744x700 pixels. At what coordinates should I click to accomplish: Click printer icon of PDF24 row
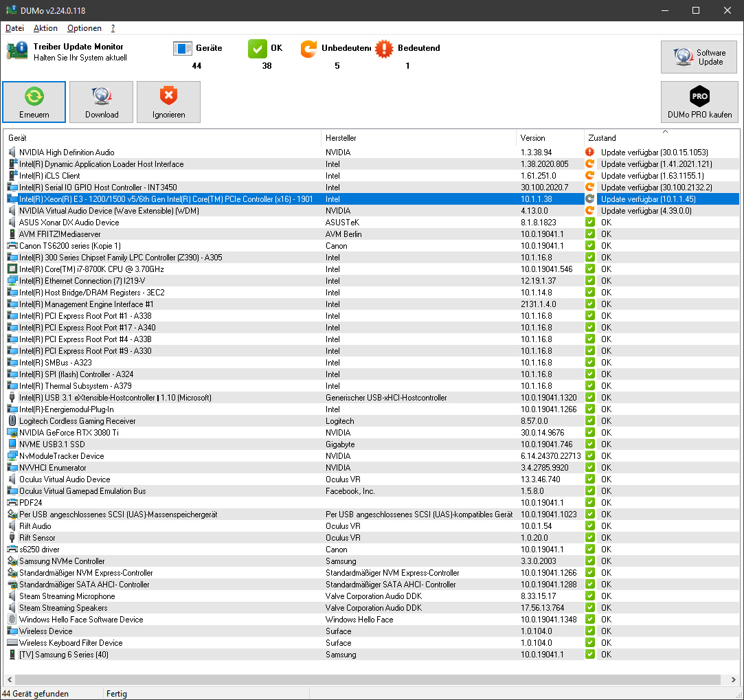click(12, 502)
